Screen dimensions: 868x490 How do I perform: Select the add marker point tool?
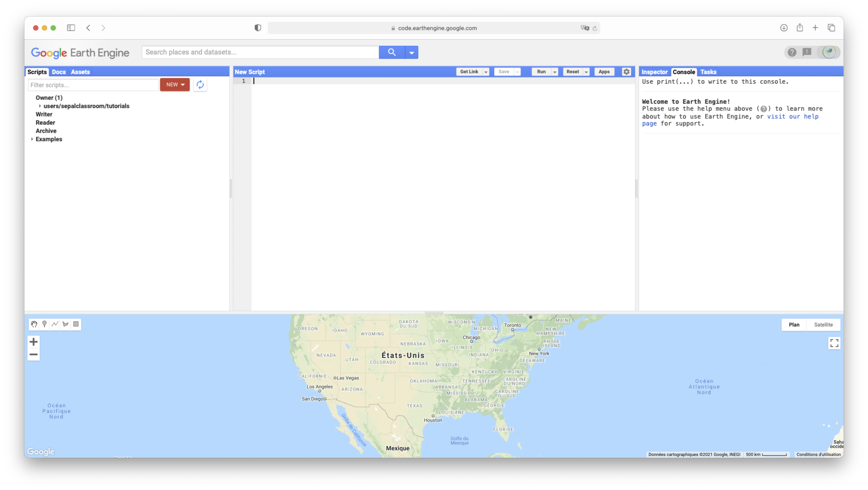pyautogui.click(x=44, y=324)
